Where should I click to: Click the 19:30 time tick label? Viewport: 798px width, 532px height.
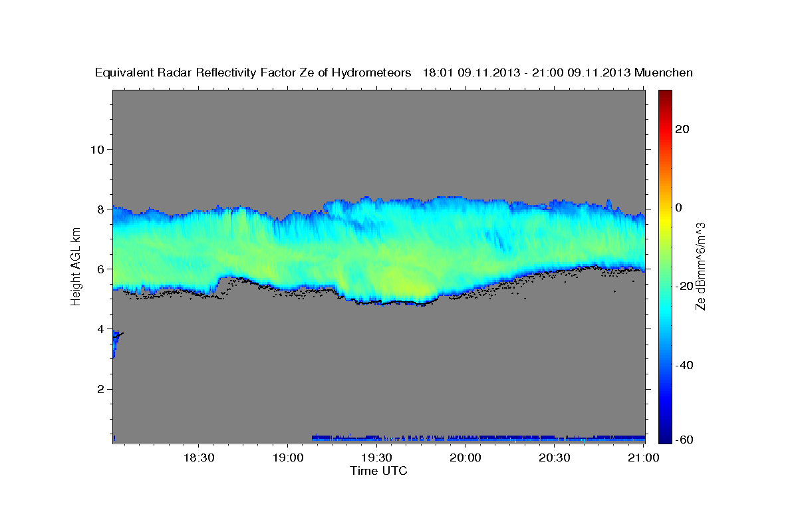point(376,458)
